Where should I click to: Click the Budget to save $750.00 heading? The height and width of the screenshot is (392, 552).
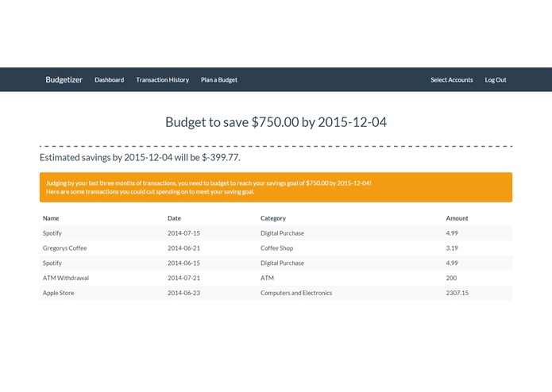(x=276, y=122)
